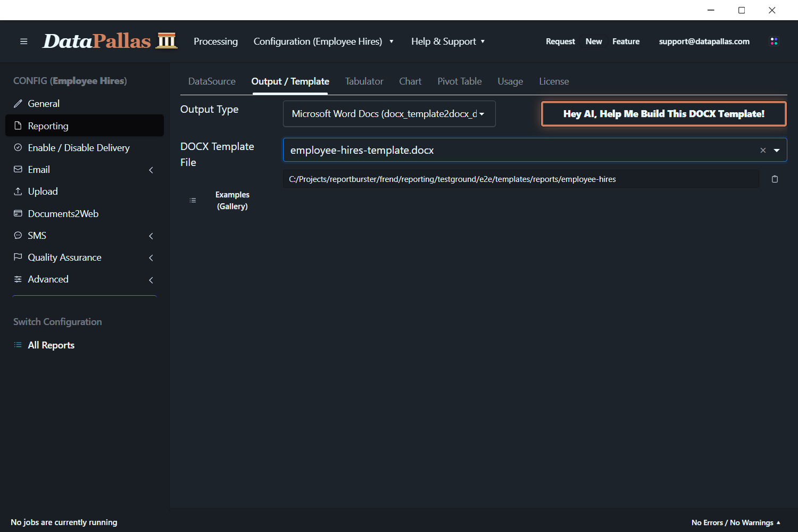The image size is (798, 532).
Task: Click Hey AI, Help Me Build This DOCX Template
Action: 664,114
